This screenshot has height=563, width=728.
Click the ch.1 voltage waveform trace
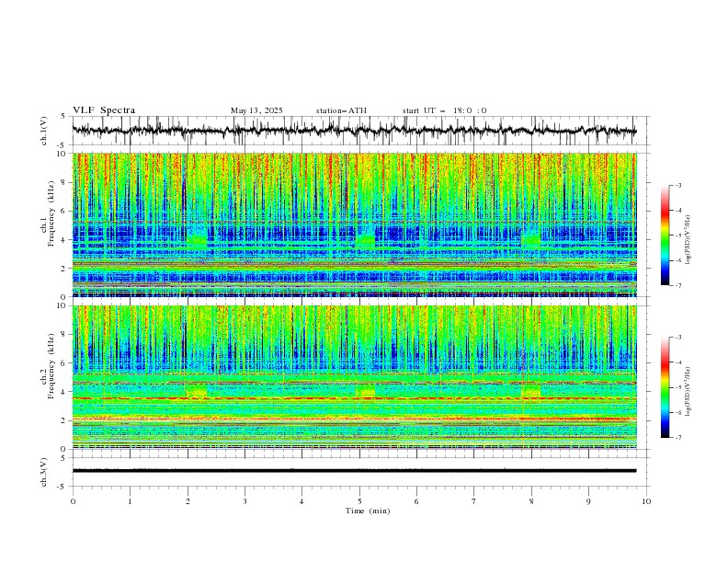(x=354, y=131)
